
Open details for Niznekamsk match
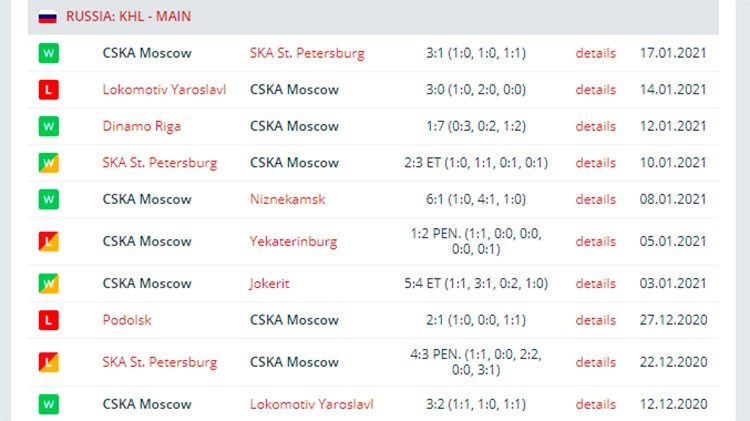[x=596, y=199]
